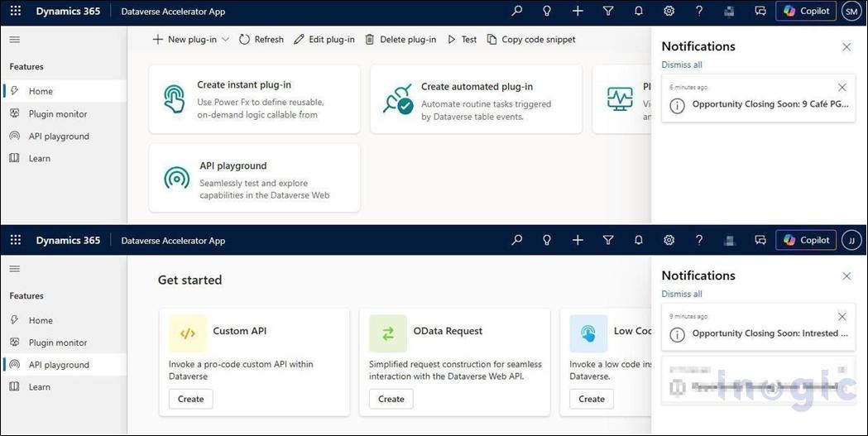Select Plugin monitor in bottom window sidebar
The image size is (868, 436).
pos(64,343)
